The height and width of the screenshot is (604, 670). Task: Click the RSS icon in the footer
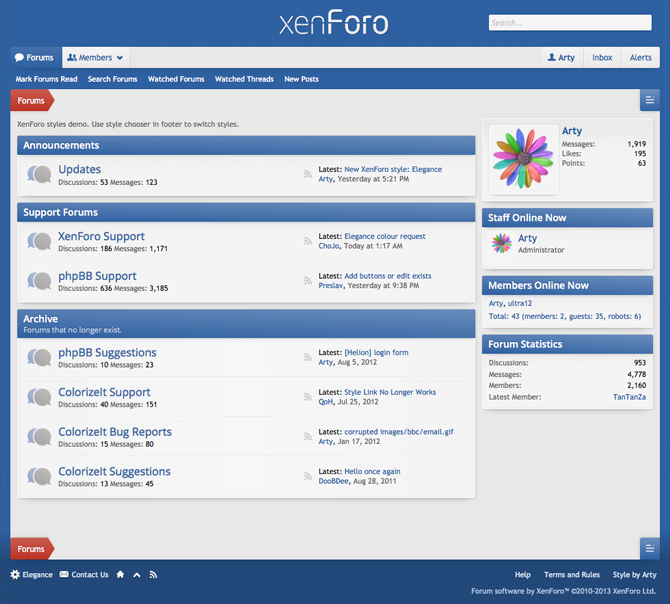coord(153,575)
